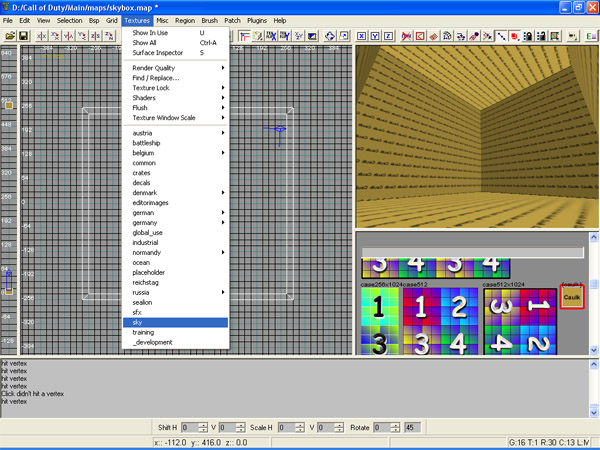600x450 pixels.
Task: Load the common texture folder
Action: [176, 163]
